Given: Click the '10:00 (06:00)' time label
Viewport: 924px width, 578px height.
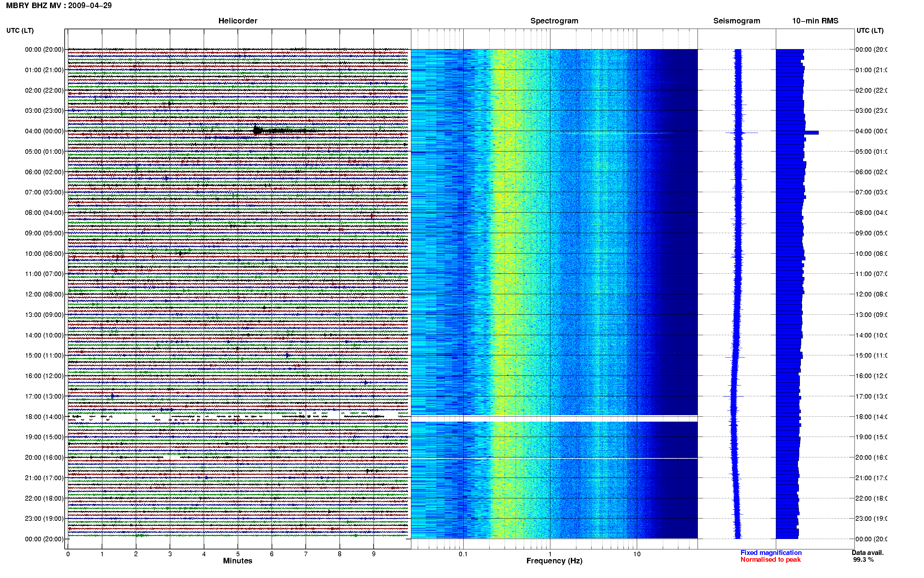Looking at the screenshot, I should pyautogui.click(x=44, y=254).
